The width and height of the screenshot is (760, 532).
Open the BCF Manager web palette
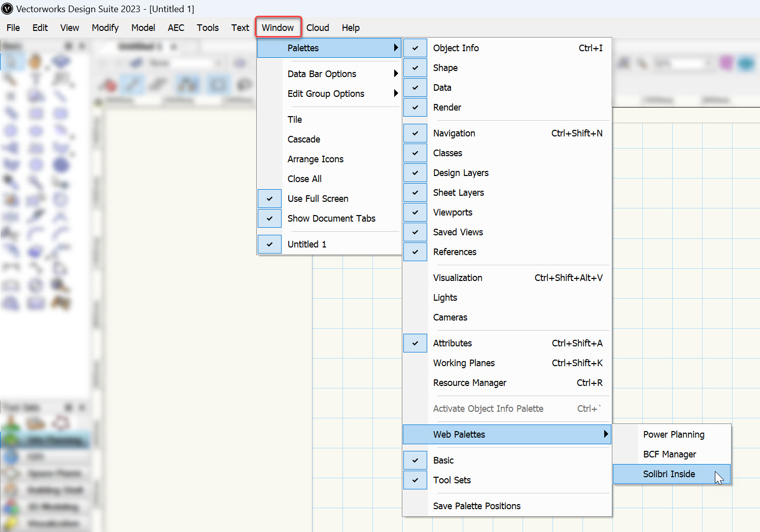pyautogui.click(x=672, y=454)
